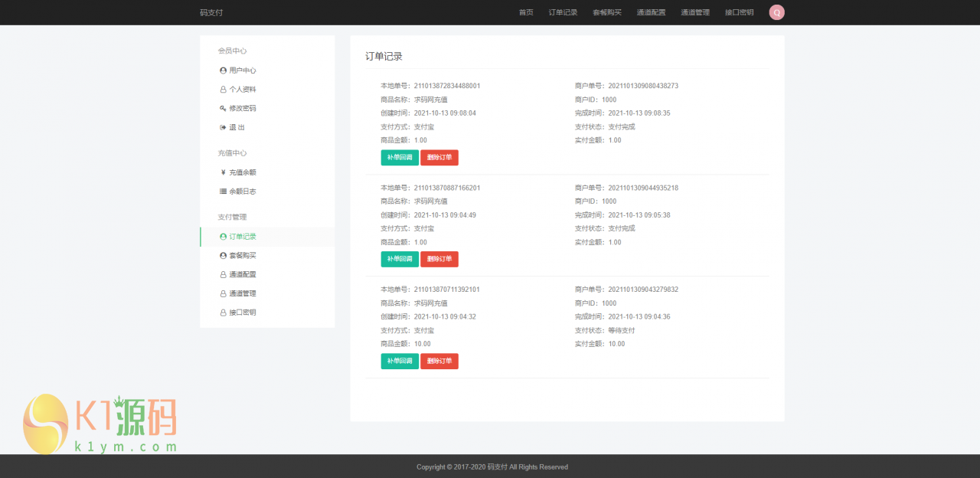Navigate to 首页 in the top bar
This screenshot has height=478, width=980.
[x=526, y=12]
